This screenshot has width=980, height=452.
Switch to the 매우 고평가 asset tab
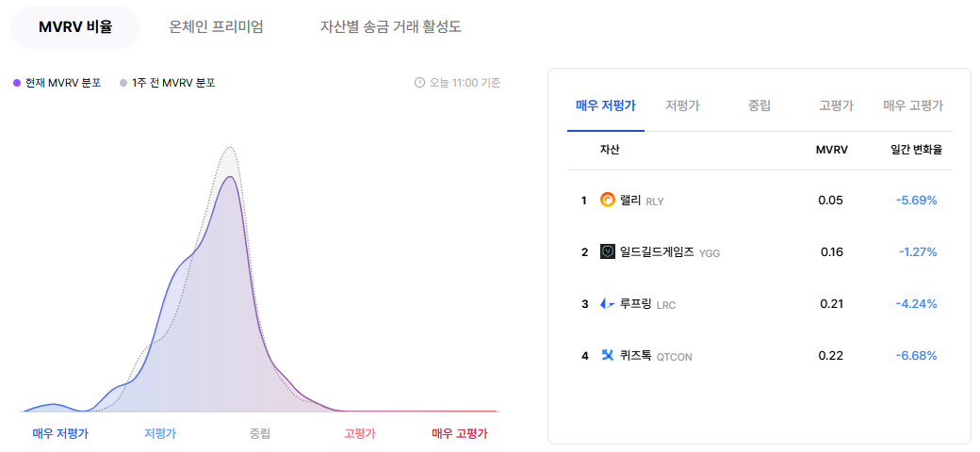coord(913,105)
